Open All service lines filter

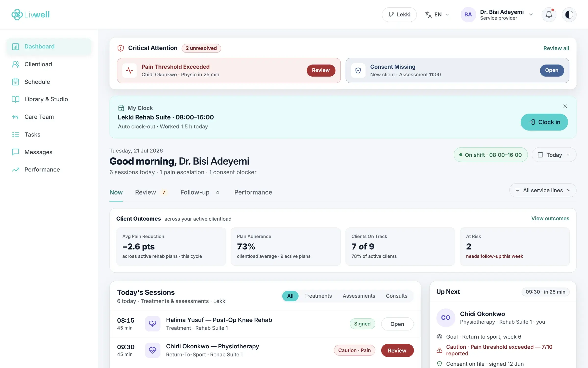(x=543, y=190)
